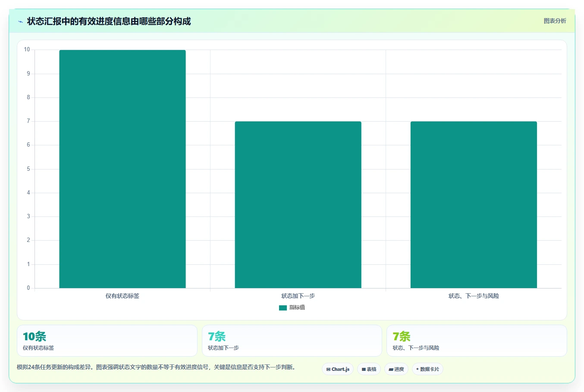Image resolution: width=584 pixels, height=392 pixels.
Task: Click the 仅有状态标签 x-axis label
Action: (122, 296)
